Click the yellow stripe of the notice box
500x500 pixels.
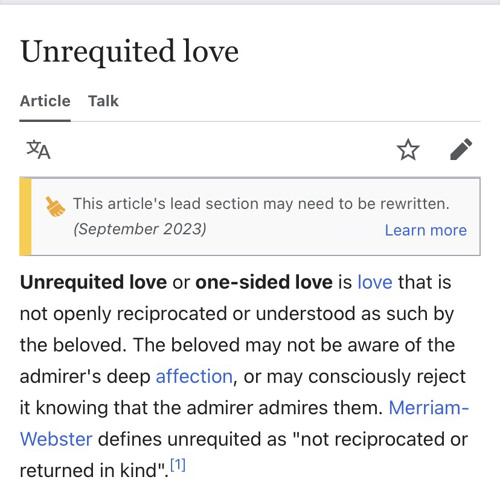coord(25,217)
